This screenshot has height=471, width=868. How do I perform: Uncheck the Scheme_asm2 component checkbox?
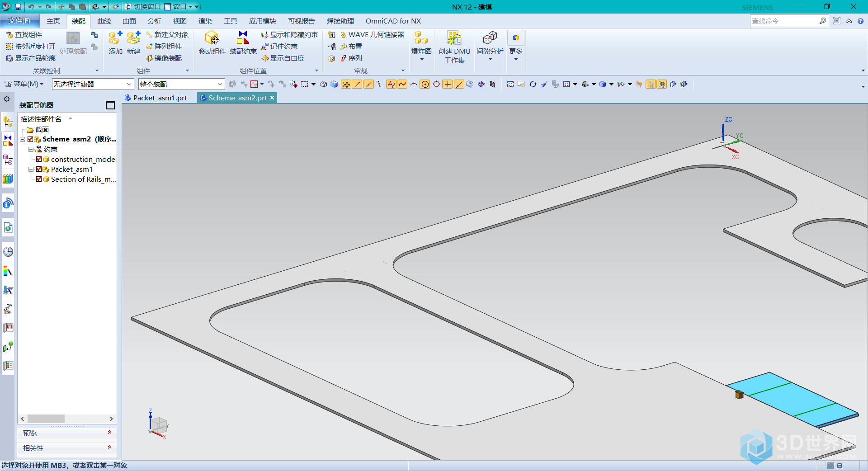[30, 139]
